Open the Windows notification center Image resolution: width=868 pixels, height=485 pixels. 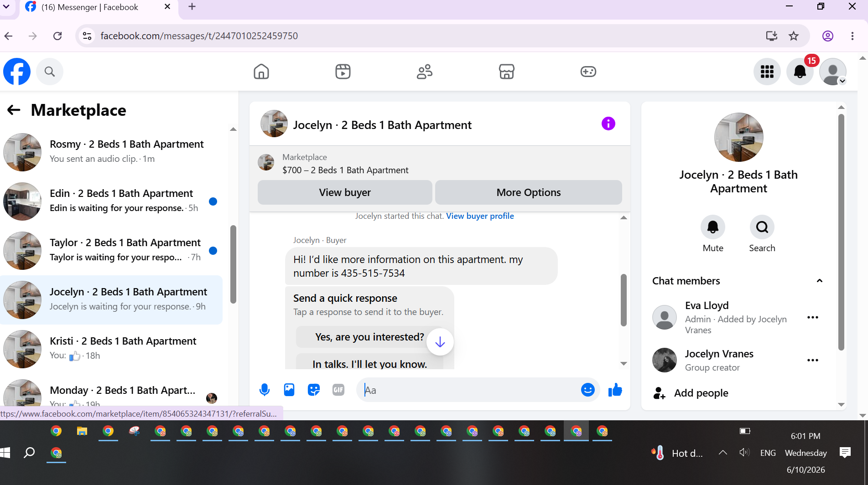(x=845, y=453)
